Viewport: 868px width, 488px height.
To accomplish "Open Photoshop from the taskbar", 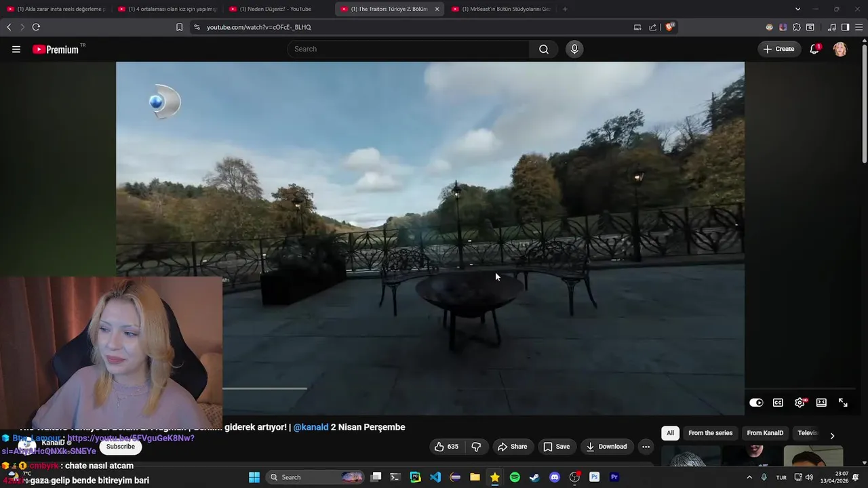I will 595,477.
